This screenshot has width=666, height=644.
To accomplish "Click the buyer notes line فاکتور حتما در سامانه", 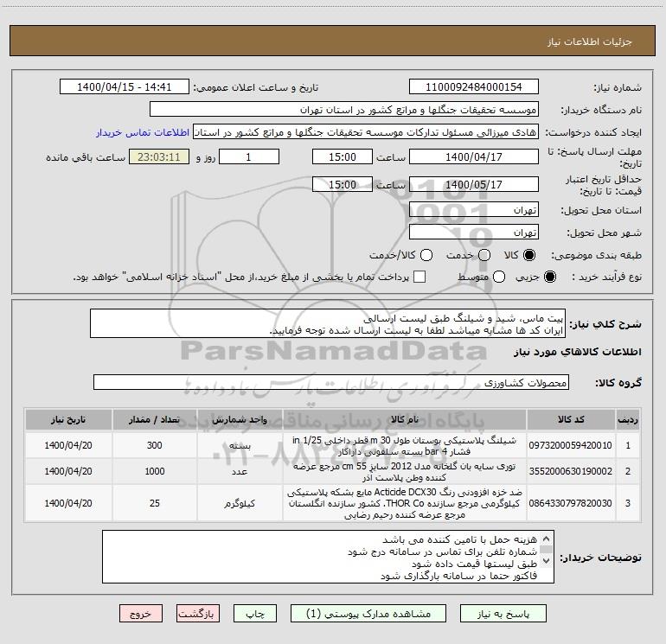I will click(x=458, y=576).
